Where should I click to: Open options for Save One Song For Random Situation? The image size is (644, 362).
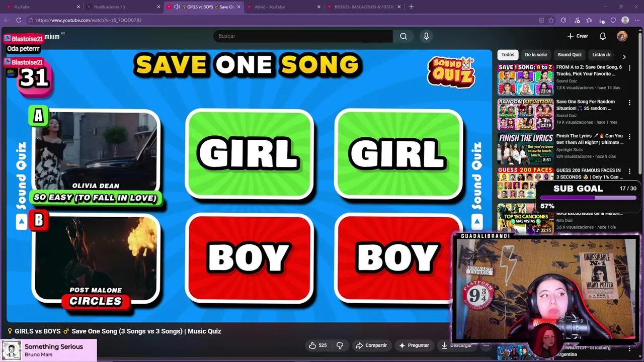point(629,103)
